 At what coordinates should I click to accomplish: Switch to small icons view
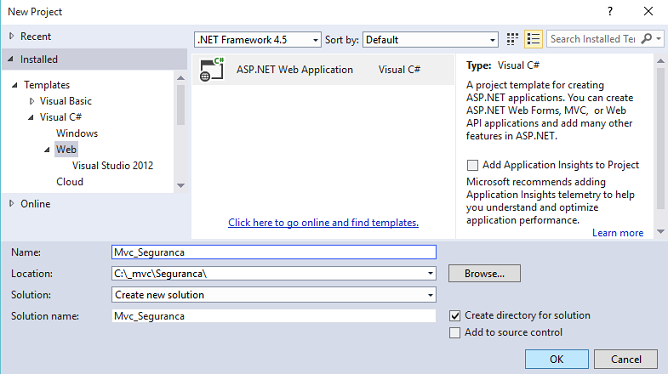pos(512,39)
